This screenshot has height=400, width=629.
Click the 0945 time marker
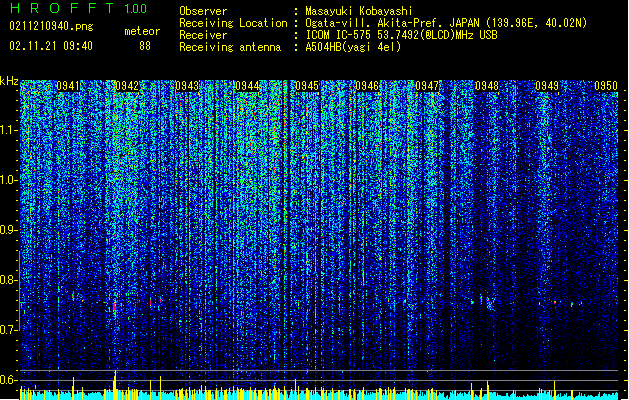pos(307,86)
